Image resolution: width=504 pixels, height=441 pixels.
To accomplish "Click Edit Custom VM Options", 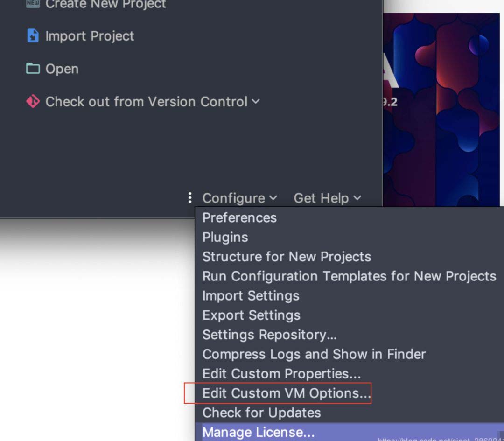I will (287, 393).
